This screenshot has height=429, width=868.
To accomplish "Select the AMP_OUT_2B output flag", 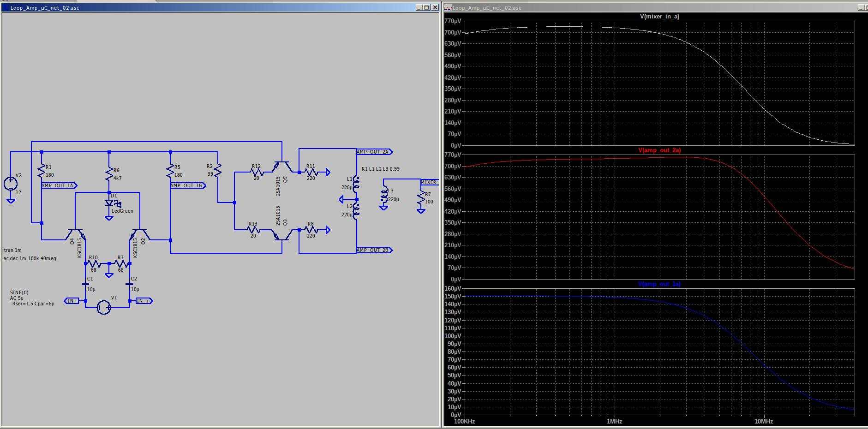I will click(x=374, y=250).
